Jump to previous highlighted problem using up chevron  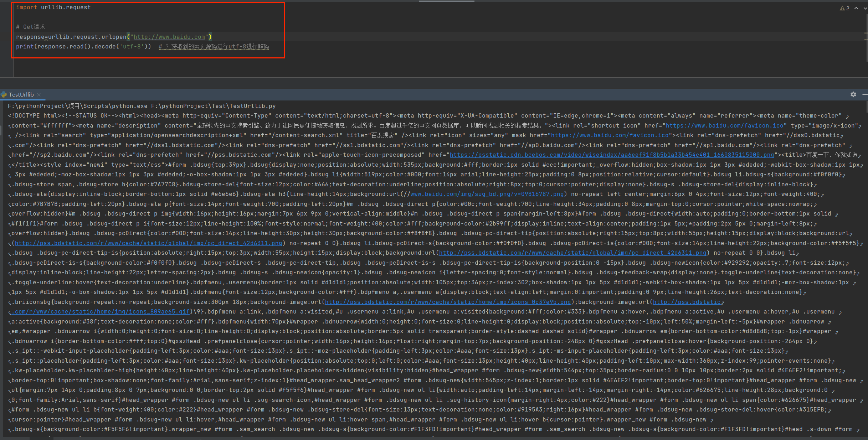[x=856, y=8]
